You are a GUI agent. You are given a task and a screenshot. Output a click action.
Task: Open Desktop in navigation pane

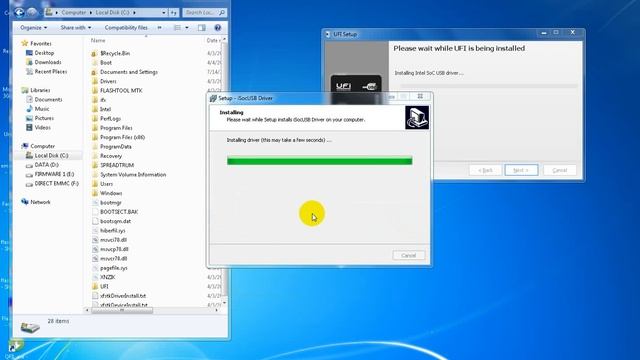(x=44, y=53)
